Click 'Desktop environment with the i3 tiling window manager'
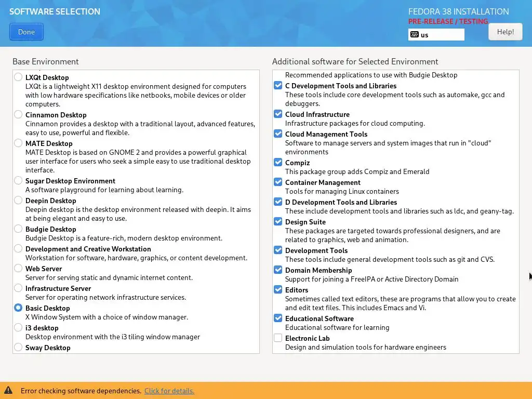532x399 pixels. click(113, 337)
